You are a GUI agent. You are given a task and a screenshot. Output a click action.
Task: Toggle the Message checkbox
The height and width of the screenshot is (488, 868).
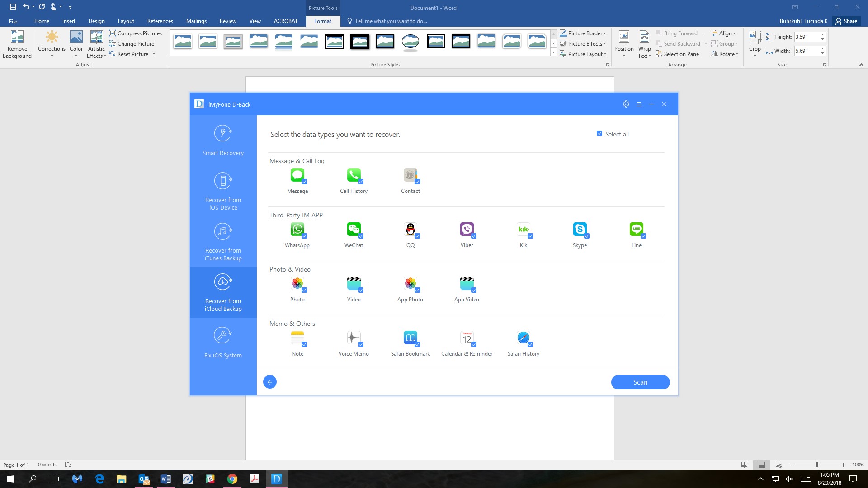(304, 182)
